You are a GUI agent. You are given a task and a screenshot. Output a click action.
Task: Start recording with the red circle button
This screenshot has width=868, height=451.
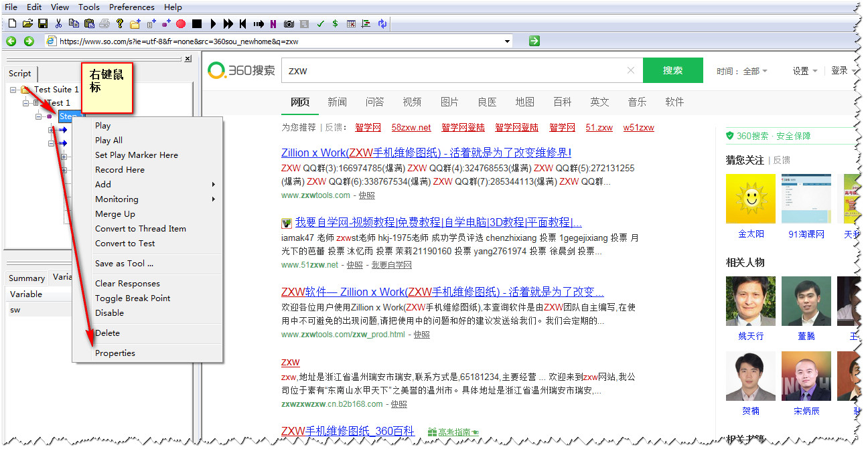point(181,23)
